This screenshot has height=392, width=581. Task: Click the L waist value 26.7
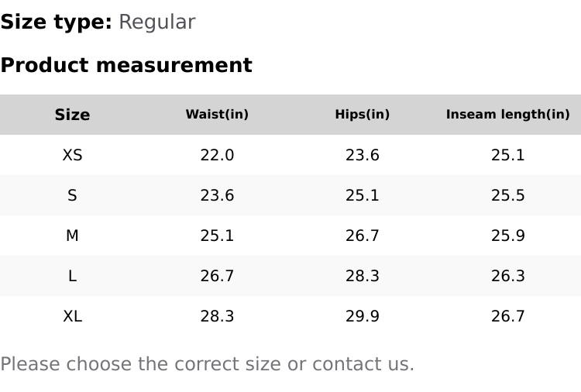click(x=217, y=276)
